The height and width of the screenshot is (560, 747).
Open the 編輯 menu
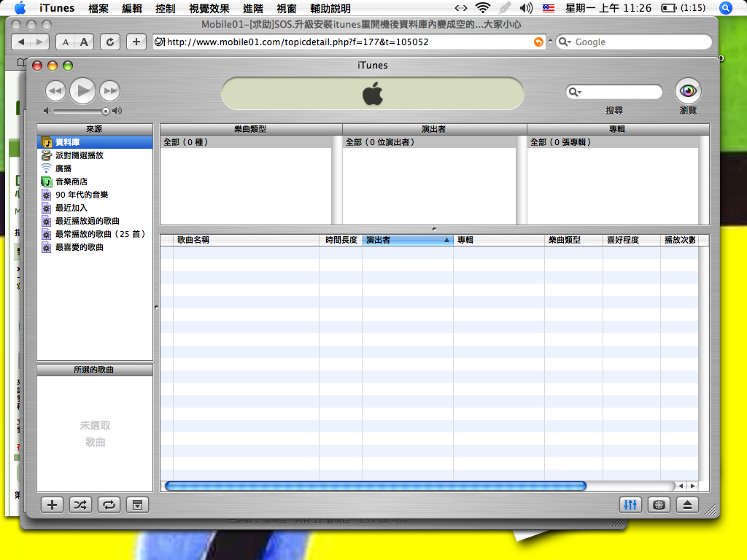pos(132,8)
